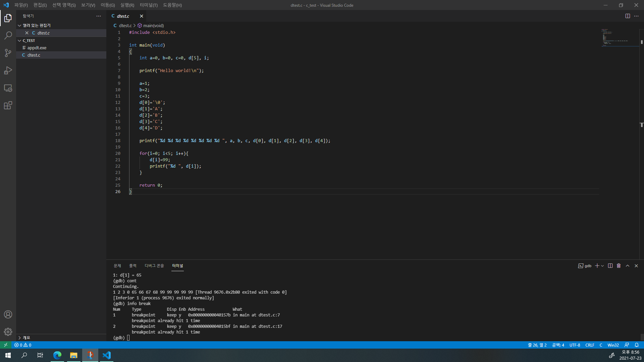Open the Manage gear menu
This screenshot has height=362, width=644.
click(8, 332)
